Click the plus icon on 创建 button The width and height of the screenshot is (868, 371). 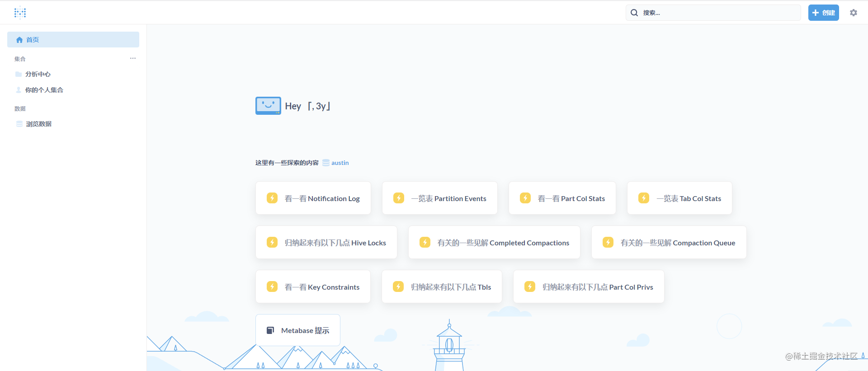tap(816, 13)
